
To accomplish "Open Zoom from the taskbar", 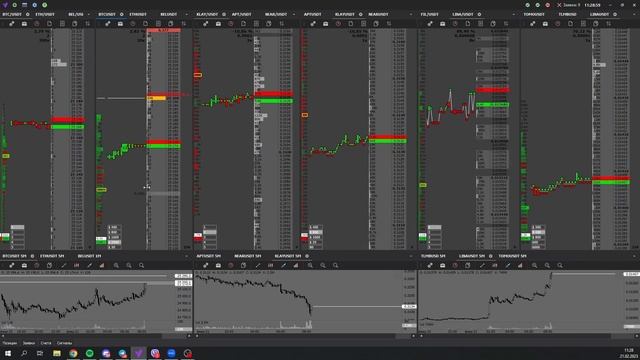I will [x=171, y=353].
